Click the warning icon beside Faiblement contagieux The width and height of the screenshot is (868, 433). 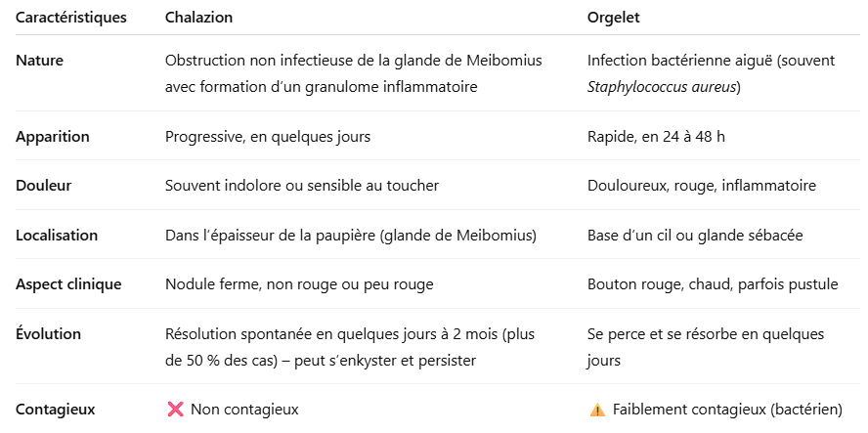pyautogui.click(x=597, y=410)
